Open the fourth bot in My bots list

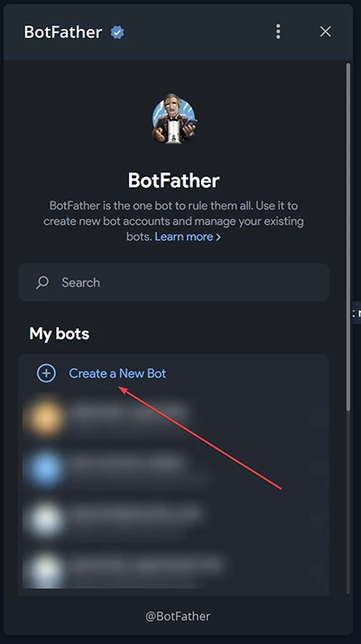173,570
